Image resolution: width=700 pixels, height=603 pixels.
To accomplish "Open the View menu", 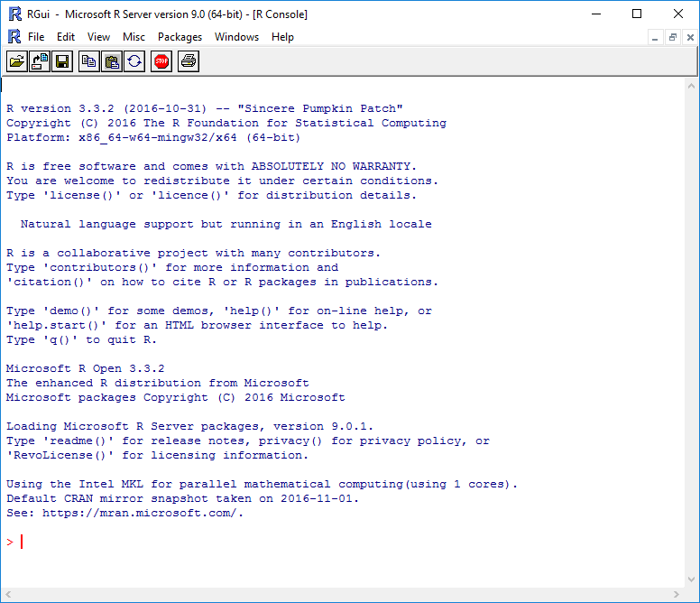I will coord(98,37).
